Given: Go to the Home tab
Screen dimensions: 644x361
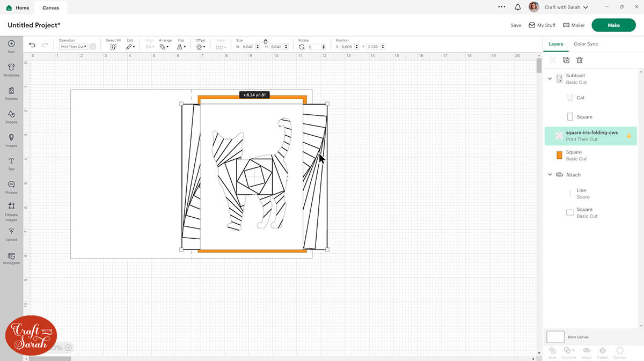Looking at the screenshot, I should point(18,8).
